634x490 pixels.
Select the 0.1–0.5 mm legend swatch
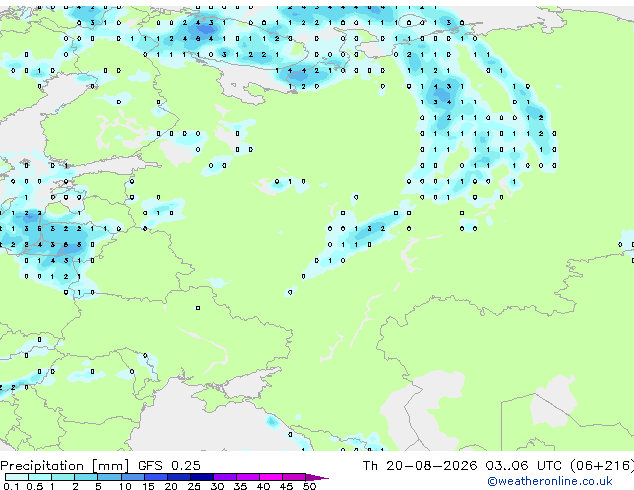pos(17,477)
